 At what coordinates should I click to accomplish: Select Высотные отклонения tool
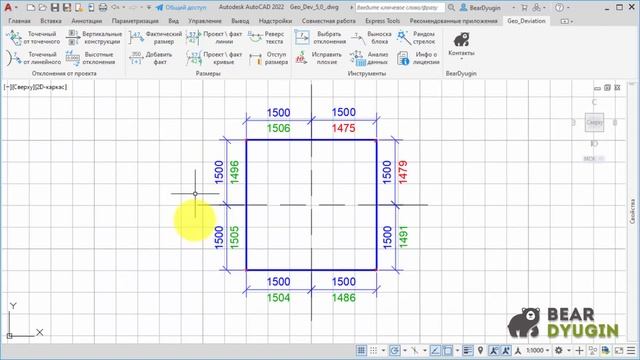[x=91, y=58]
